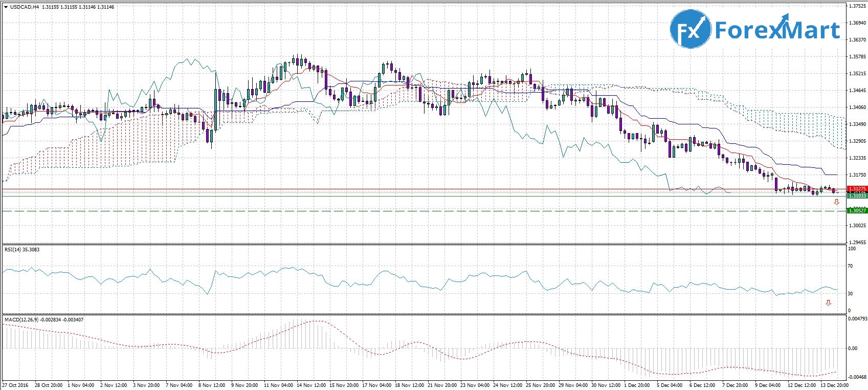Screen dimensions: 868x390
Task: Click the 7 Nov 04:00 time label
Action: [180, 385]
